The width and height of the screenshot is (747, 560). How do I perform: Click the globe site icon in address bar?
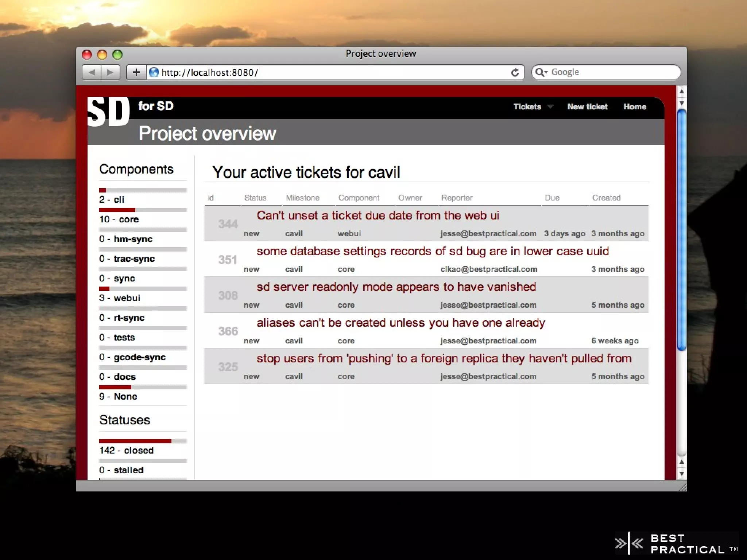[x=154, y=72]
